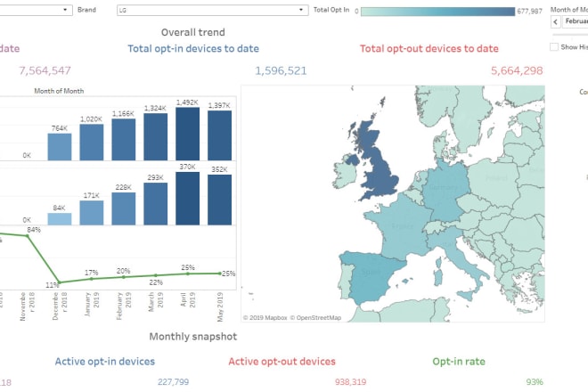This screenshot has height=392, width=588.
Task: Select the 1,324K March bar
Action: coord(155,137)
